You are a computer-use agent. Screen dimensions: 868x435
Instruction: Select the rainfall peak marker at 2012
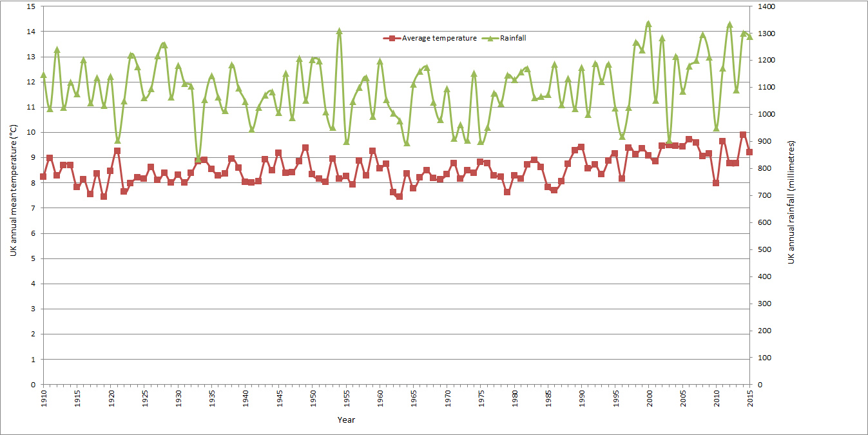[x=729, y=25]
